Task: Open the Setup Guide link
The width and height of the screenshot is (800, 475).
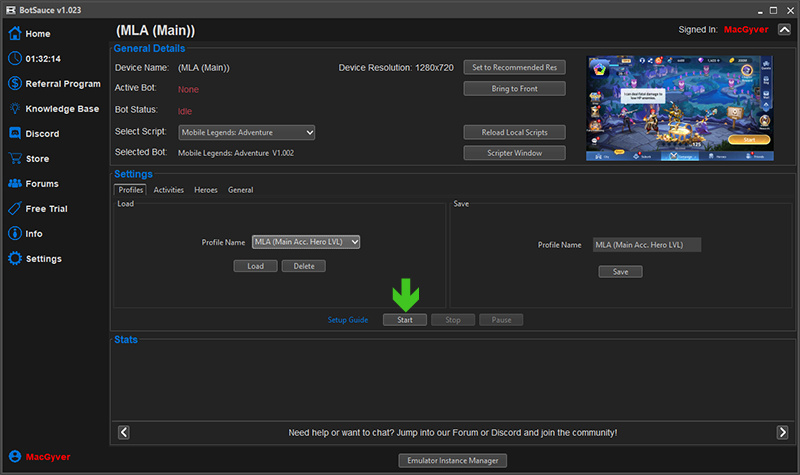Action: [348, 320]
